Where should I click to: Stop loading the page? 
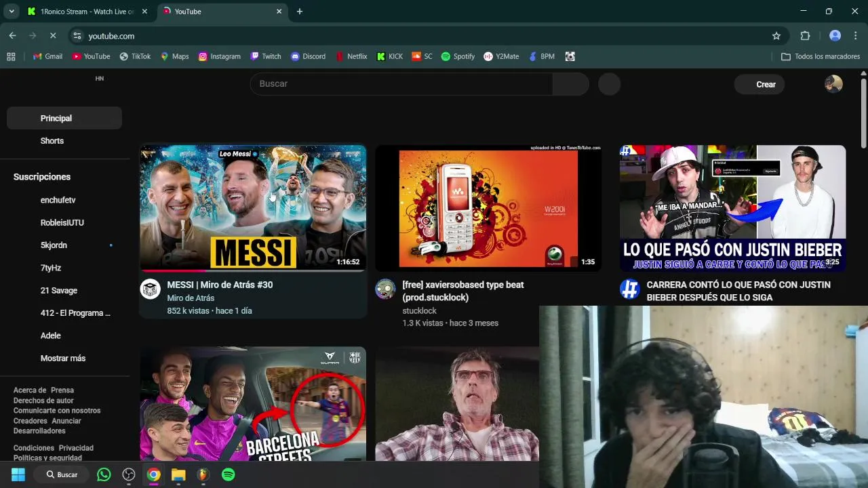[x=53, y=36]
